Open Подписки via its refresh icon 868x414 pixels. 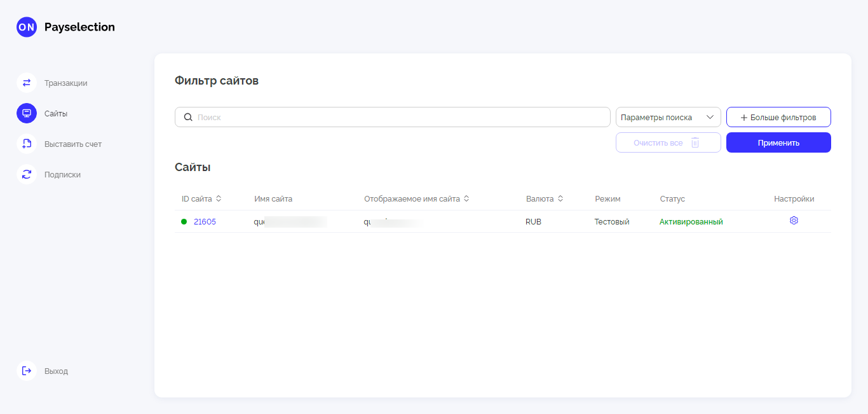point(27,174)
